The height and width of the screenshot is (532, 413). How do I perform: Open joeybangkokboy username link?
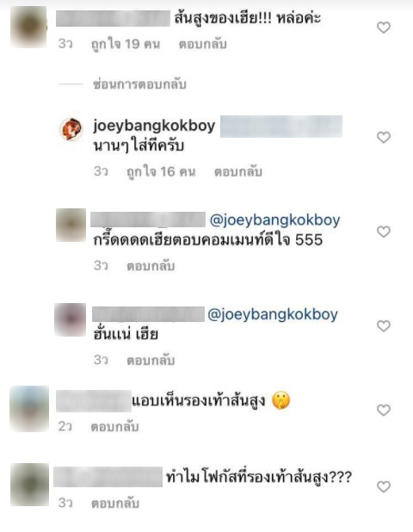coord(154,127)
